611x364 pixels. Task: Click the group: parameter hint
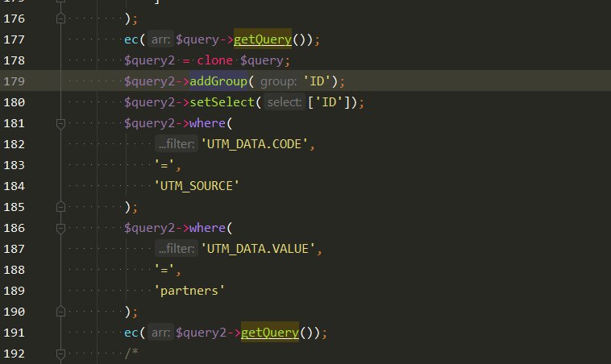278,81
